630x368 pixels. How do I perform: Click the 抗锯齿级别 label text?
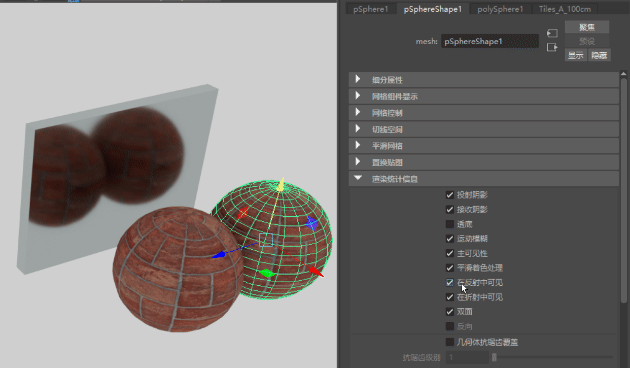pyautogui.click(x=421, y=357)
